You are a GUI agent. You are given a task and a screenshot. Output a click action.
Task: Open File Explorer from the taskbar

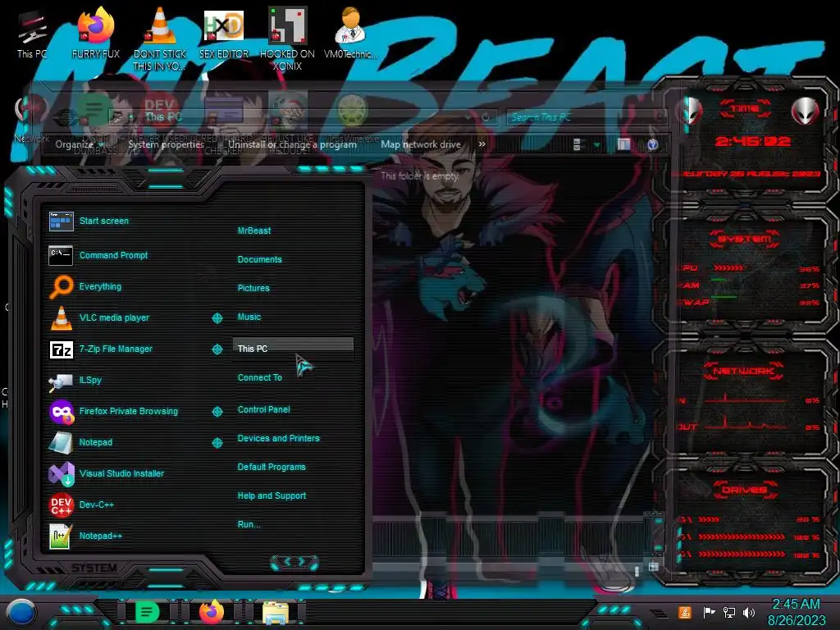coord(276,612)
